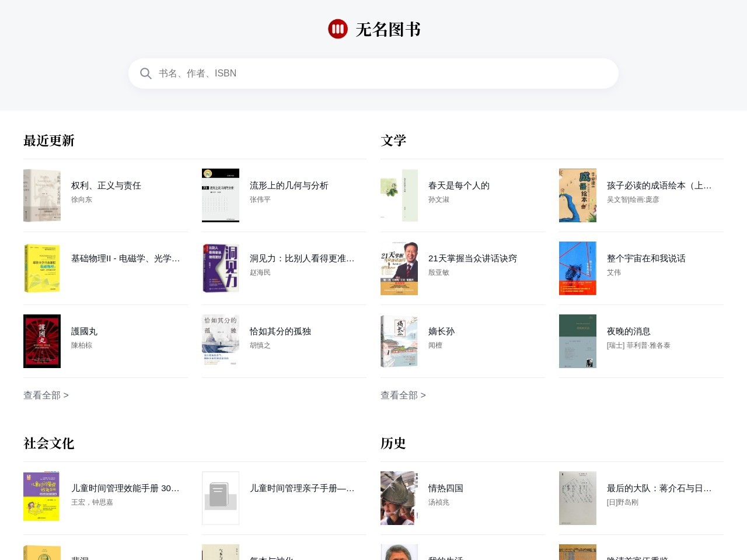747x560 pixels.
Task: Open the book 权利、正义与责任
Action: tap(106, 185)
